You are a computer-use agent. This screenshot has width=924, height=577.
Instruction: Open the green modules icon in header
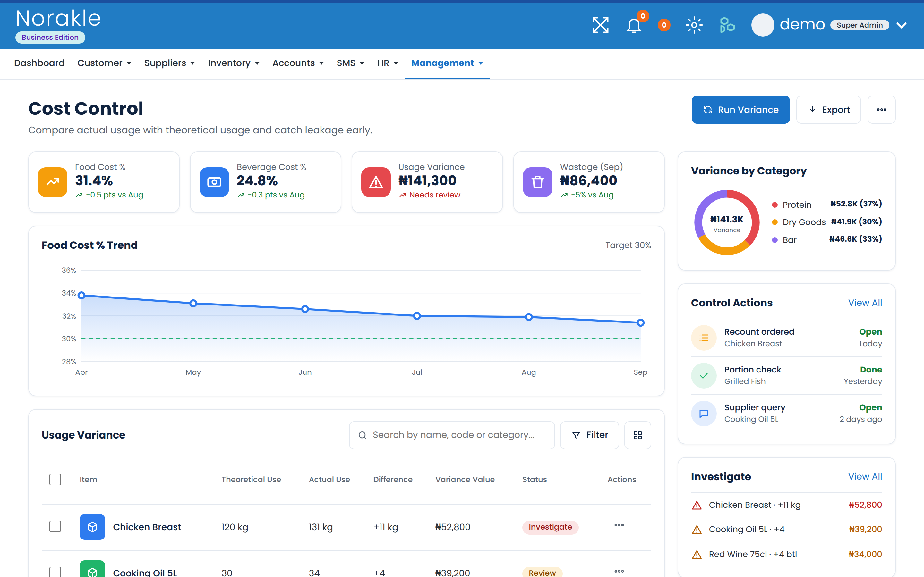point(727,25)
